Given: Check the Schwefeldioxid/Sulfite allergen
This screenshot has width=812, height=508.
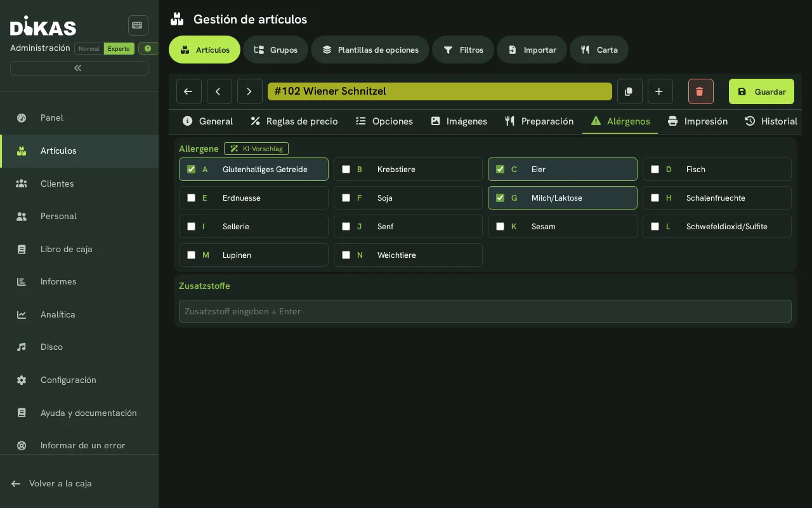Looking at the screenshot, I should [655, 227].
